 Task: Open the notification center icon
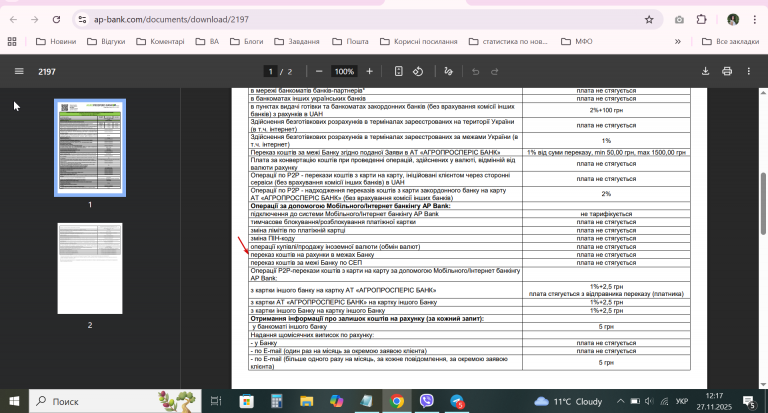[x=749, y=402]
